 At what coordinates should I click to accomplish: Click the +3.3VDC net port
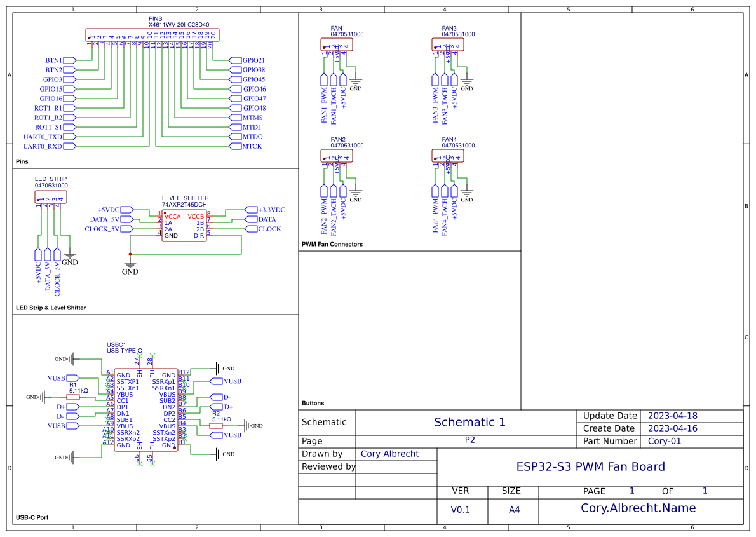tap(251, 210)
